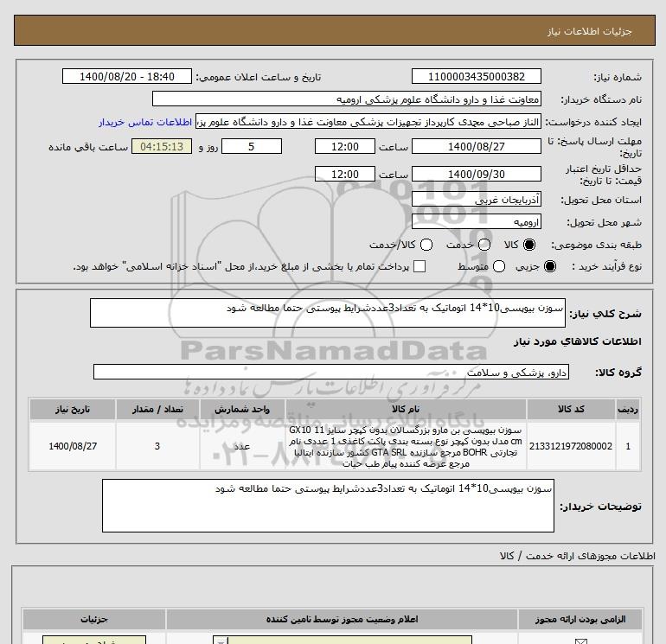The image size is (666, 644).
Task: Click the biopsy needle product name cell
Action: (406, 446)
